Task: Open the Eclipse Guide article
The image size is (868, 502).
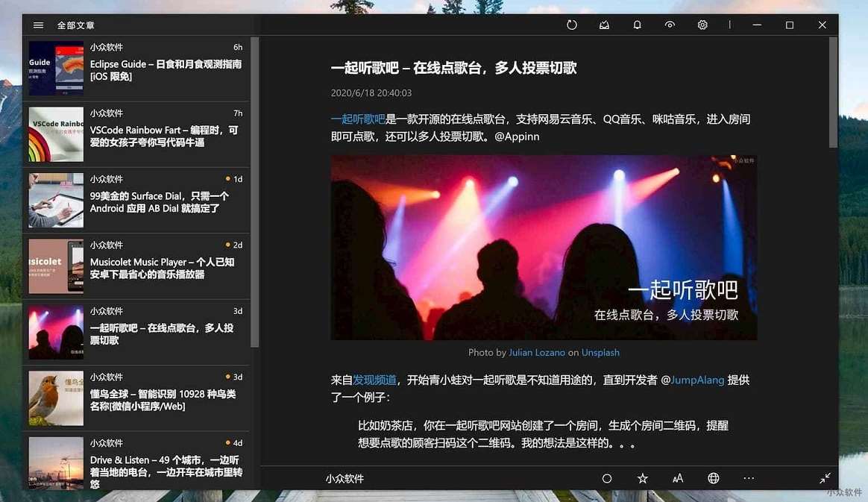Action: click(x=136, y=68)
